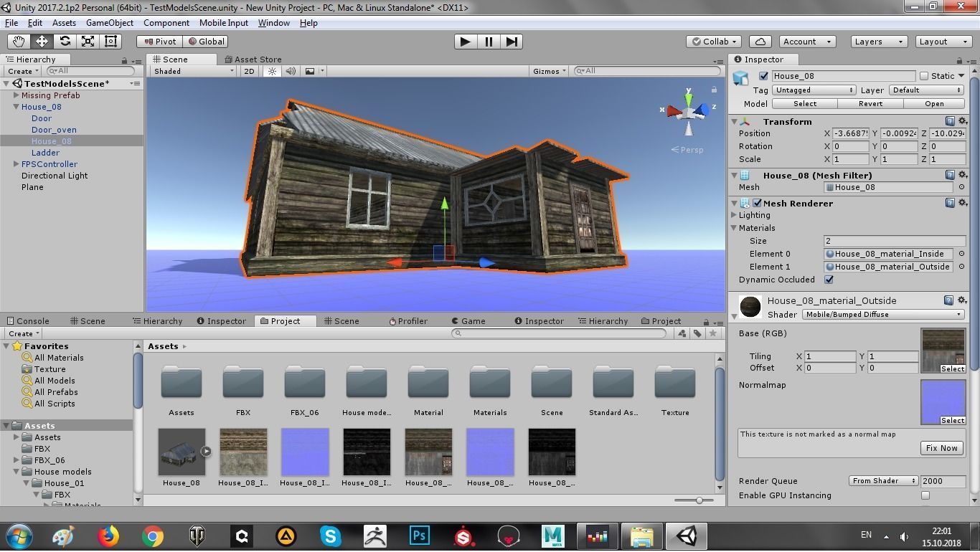The image size is (980, 552).
Task: Open the Component menu
Action: click(166, 23)
